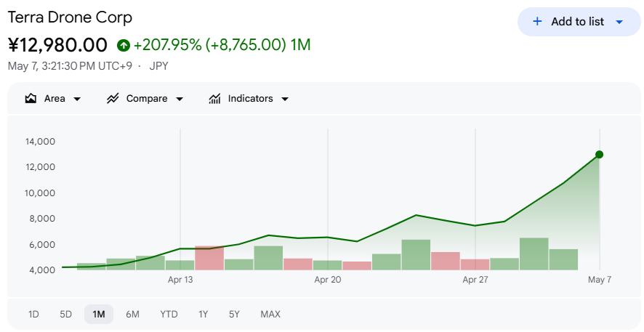
Task: Expand the Indicators dropdown arrow
Action: point(285,99)
